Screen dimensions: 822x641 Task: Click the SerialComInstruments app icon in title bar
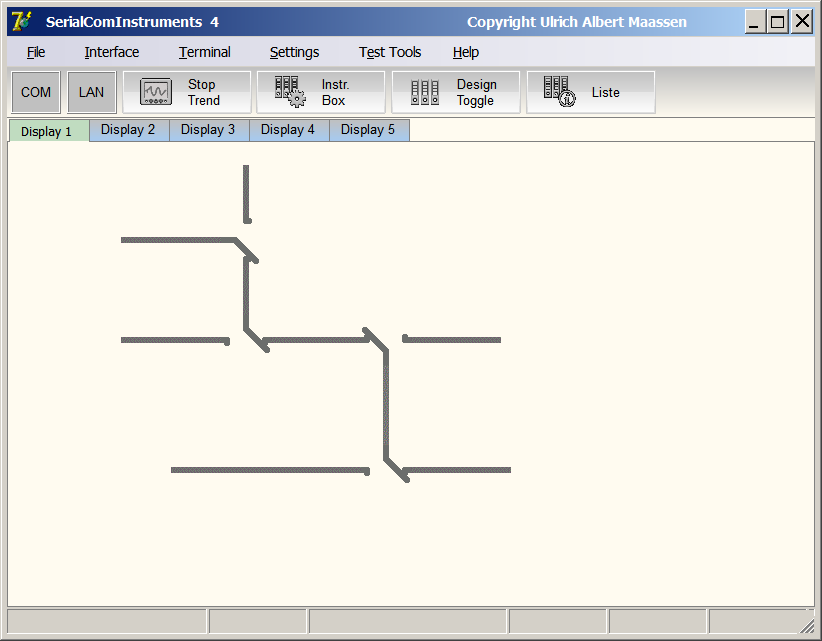tap(21, 21)
